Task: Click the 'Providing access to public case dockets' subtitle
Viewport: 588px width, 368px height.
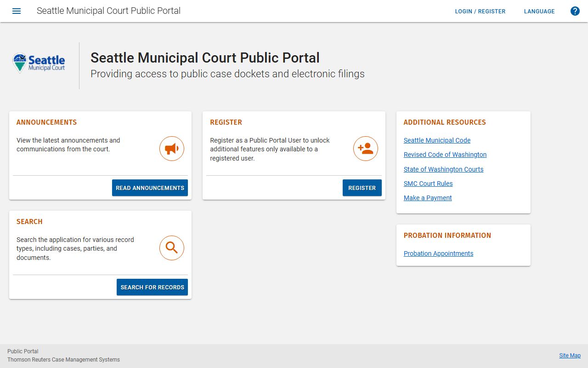Action: (x=227, y=74)
